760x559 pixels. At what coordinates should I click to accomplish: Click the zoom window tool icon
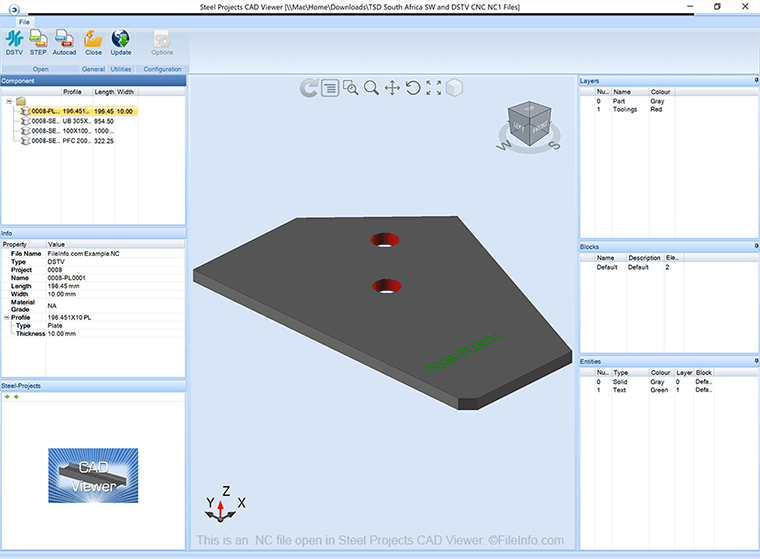350,88
